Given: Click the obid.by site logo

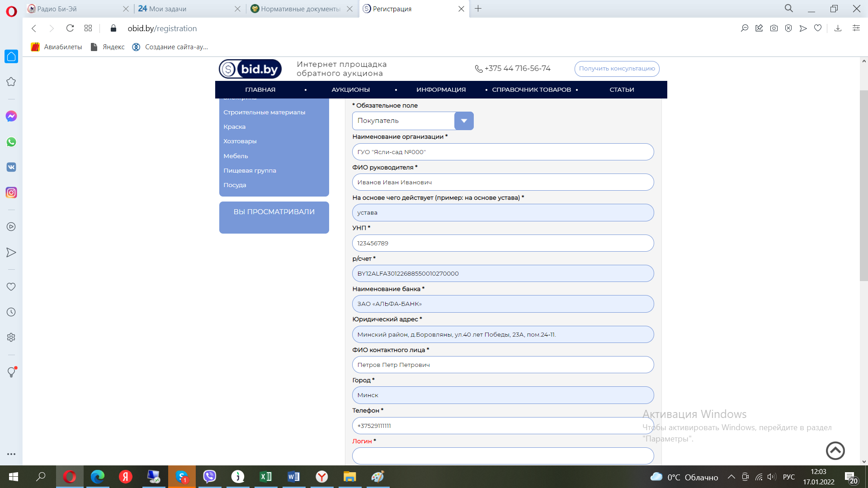Looking at the screenshot, I should click(x=250, y=69).
